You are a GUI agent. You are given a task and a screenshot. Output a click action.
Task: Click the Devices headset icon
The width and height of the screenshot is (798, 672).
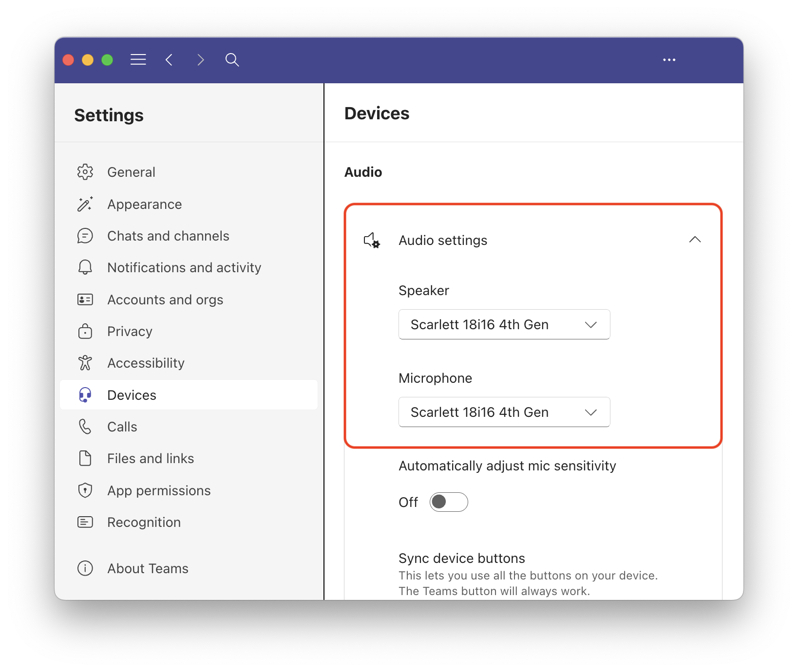pos(85,395)
